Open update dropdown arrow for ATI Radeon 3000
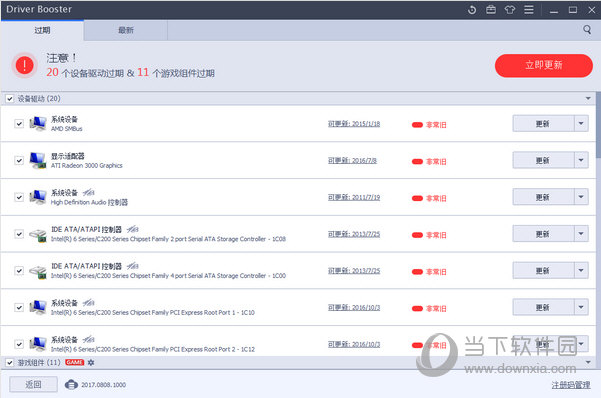Image resolution: width=601 pixels, height=398 pixels. [x=581, y=160]
